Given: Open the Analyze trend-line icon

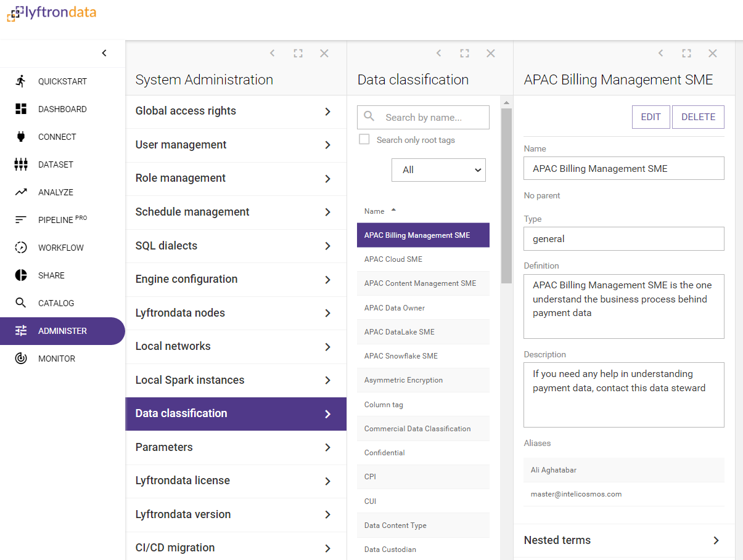Looking at the screenshot, I should point(21,192).
